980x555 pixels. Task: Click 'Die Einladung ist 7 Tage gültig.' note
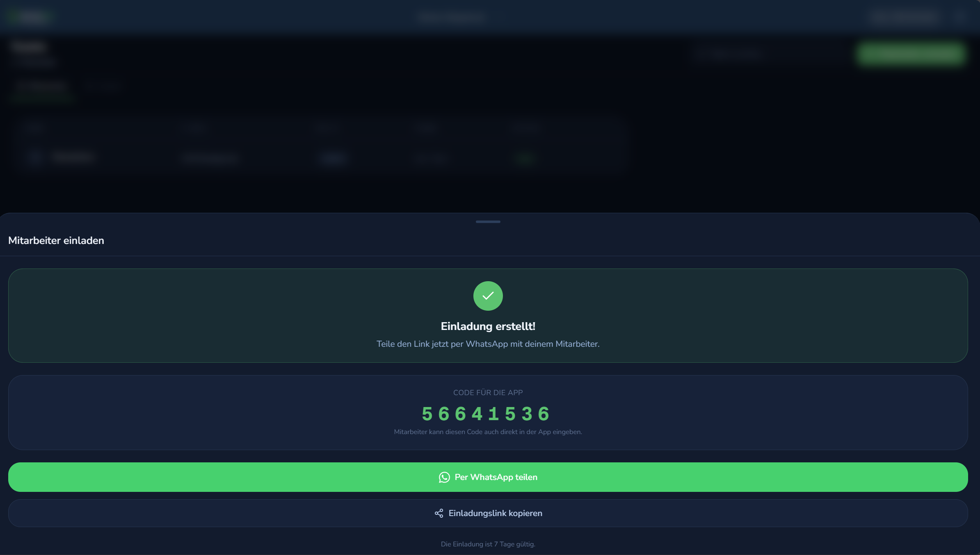(x=488, y=544)
